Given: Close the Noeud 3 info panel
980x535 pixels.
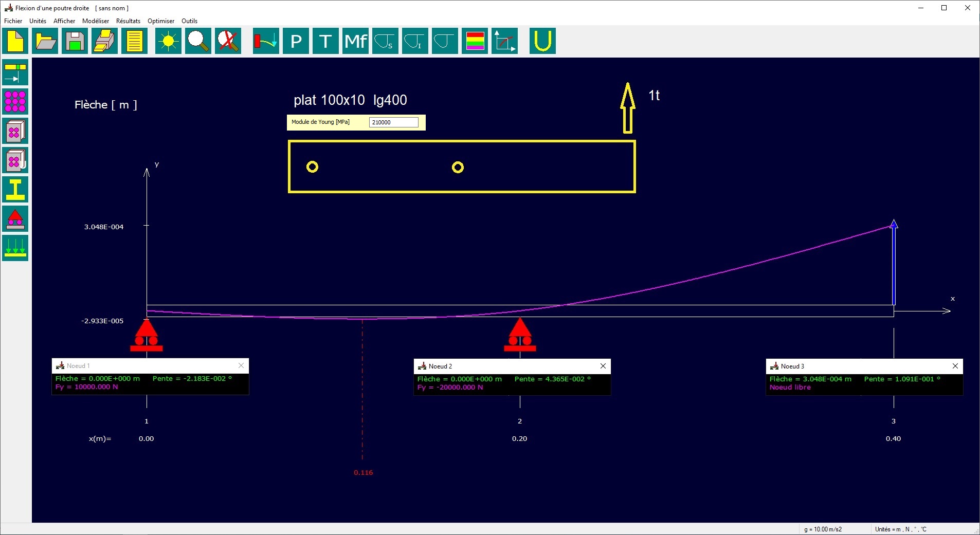Looking at the screenshot, I should click(955, 366).
